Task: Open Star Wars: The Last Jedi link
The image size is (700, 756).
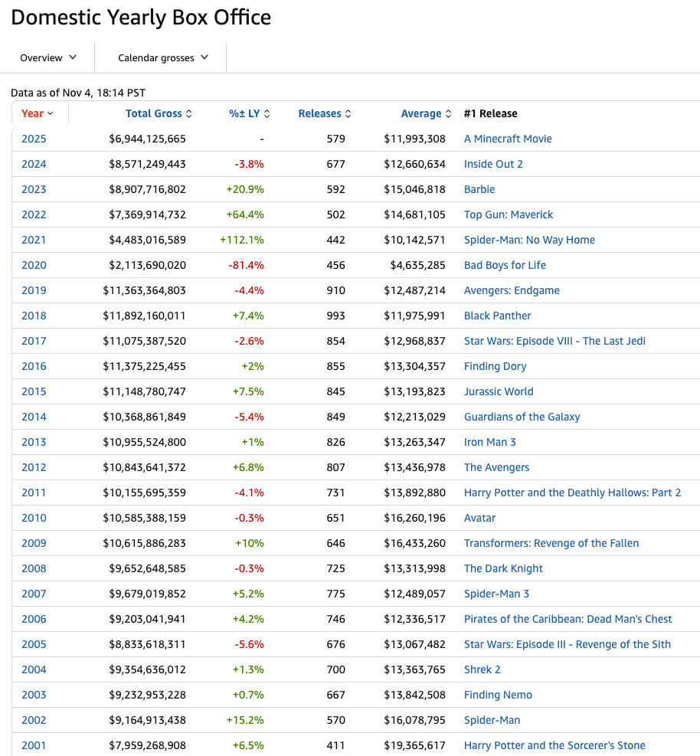Action: pos(554,342)
